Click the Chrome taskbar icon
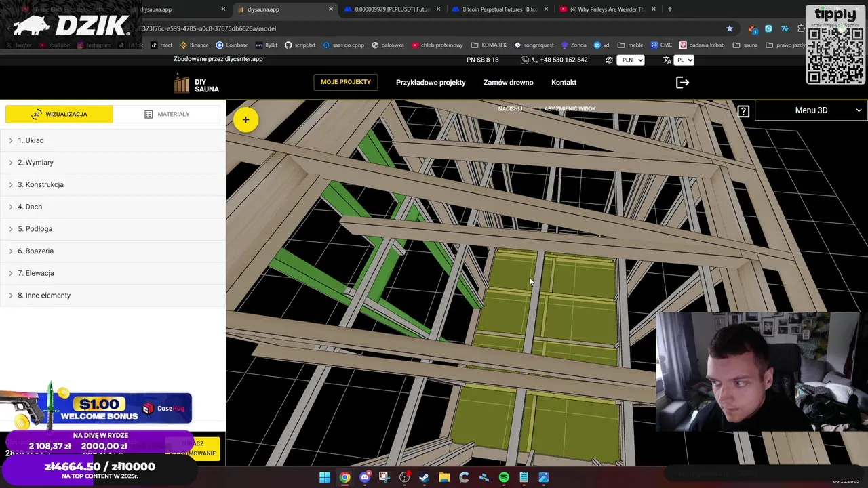Screen dimensions: 868x488 point(344,477)
